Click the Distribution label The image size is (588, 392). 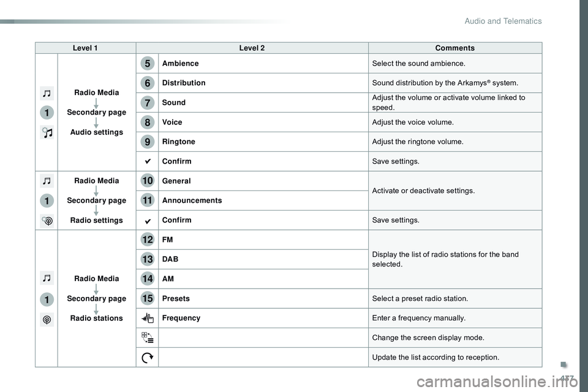point(184,83)
